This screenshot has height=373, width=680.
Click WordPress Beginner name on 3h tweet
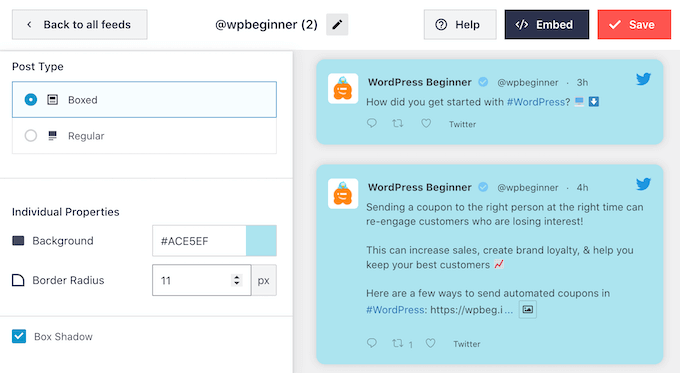pyautogui.click(x=419, y=82)
